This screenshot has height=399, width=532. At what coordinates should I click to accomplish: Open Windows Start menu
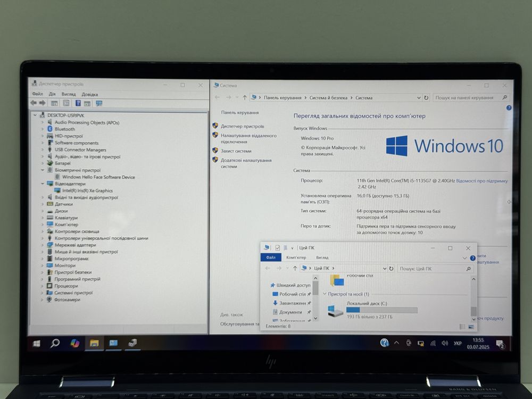click(36, 343)
